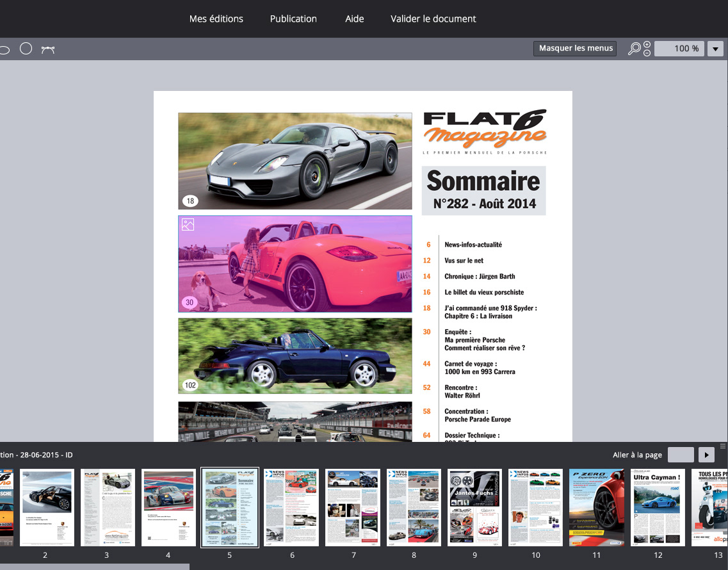Select page 12 Ultra Cayman thumbnail
The width and height of the screenshot is (728, 570).
pos(658,507)
